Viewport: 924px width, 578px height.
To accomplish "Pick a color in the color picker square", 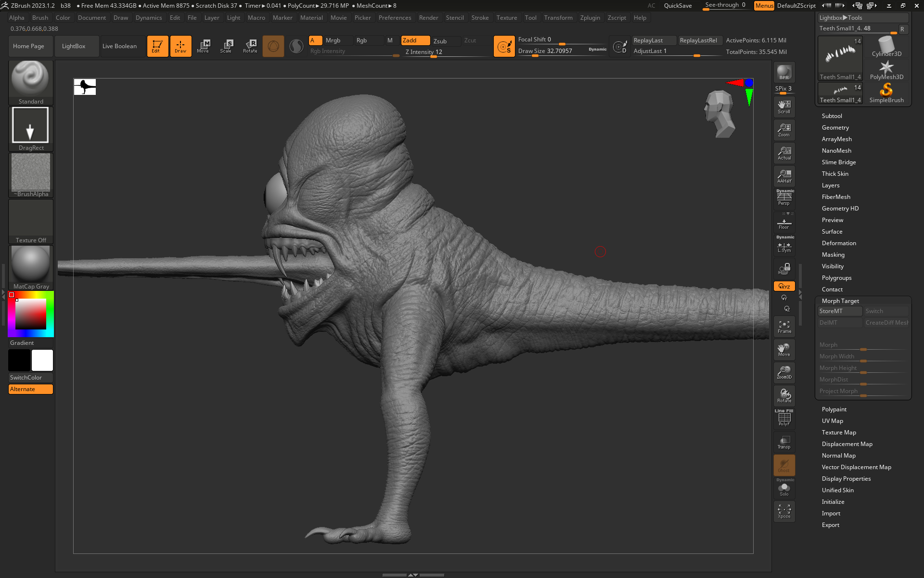I will tap(31, 314).
